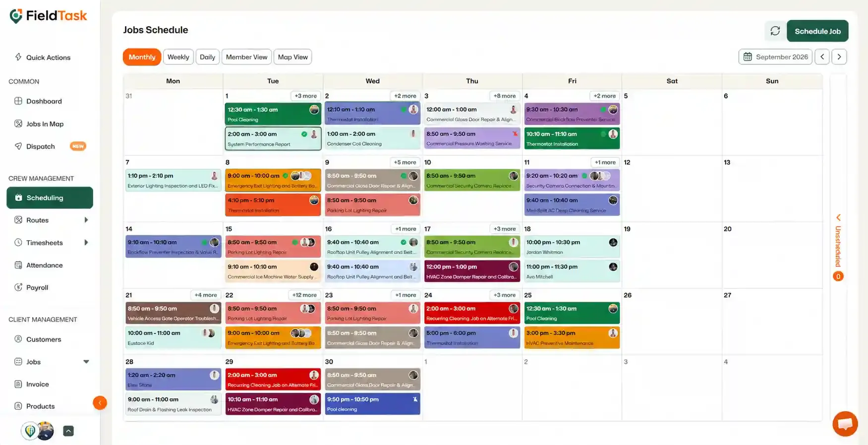The width and height of the screenshot is (868, 445).
Task: Open Commercial Pressure Washing Service job
Action: click(x=472, y=139)
